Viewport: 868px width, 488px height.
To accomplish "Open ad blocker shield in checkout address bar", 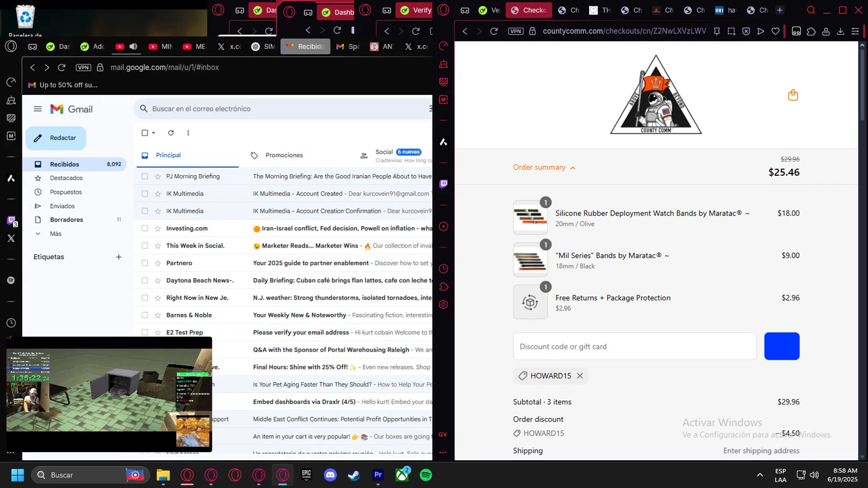I will coord(746,31).
